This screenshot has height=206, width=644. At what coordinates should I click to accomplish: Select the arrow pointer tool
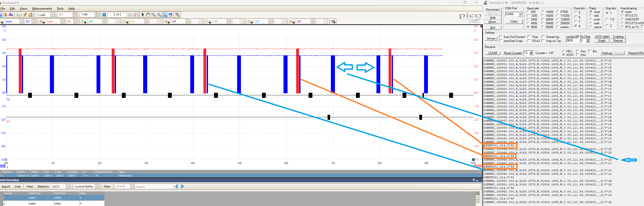tap(143, 15)
